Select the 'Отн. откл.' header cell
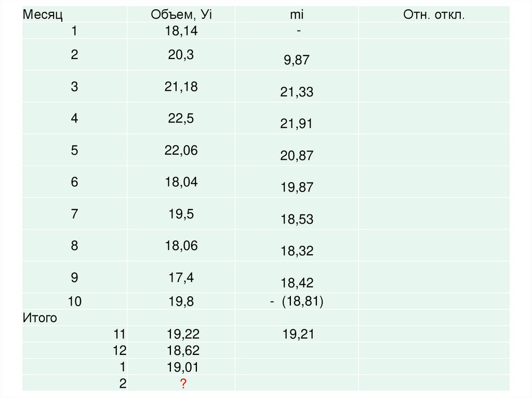Screen dimensions: 532x398 [x=434, y=15]
